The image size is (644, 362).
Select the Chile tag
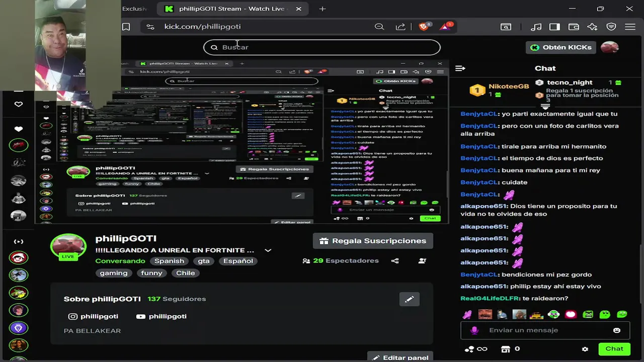click(185, 273)
